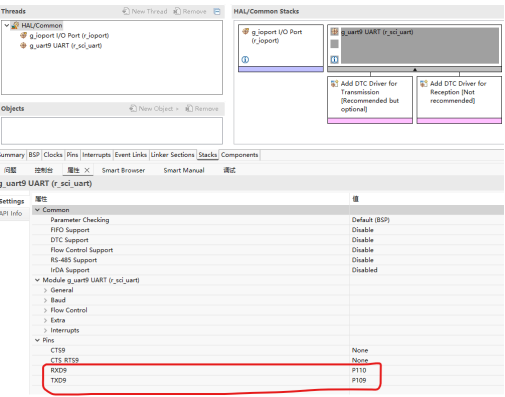The image size is (505, 397).
Task: Click the info icon on g_ioport stack block
Action: pyautogui.click(x=245, y=59)
